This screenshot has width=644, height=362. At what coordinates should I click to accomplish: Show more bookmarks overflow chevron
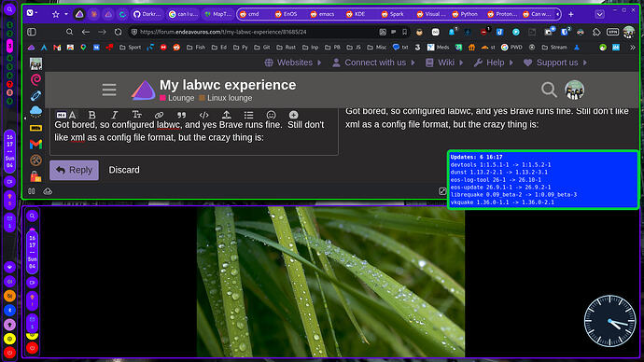(633, 48)
